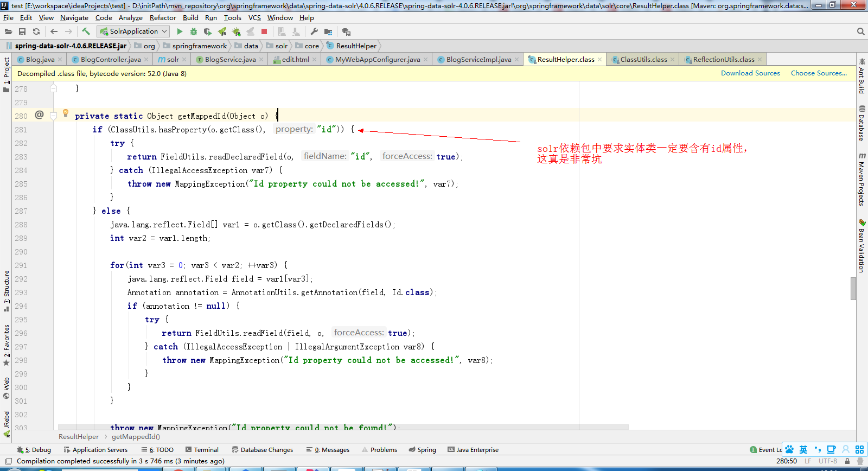868x471 pixels.
Task: Click the Synchronize refresh icon
Action: pyautogui.click(x=36, y=31)
